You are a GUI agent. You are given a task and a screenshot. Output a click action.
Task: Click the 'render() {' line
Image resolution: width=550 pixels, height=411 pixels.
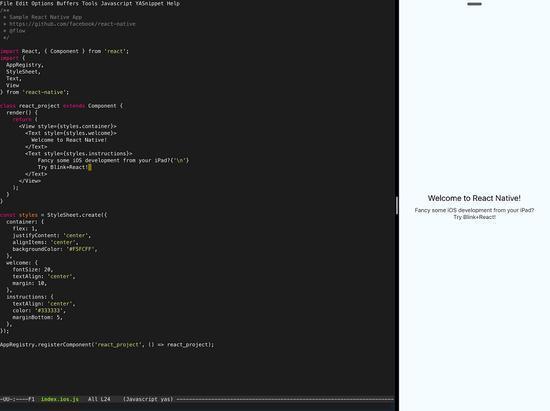click(x=22, y=113)
